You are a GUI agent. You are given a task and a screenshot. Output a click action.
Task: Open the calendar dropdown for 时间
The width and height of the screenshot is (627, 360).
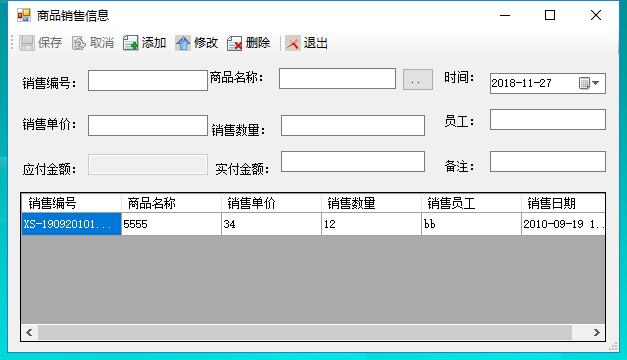tap(590, 83)
